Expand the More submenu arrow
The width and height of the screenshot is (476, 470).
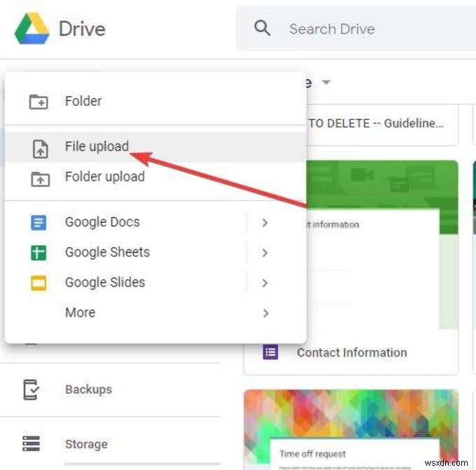[x=265, y=313]
